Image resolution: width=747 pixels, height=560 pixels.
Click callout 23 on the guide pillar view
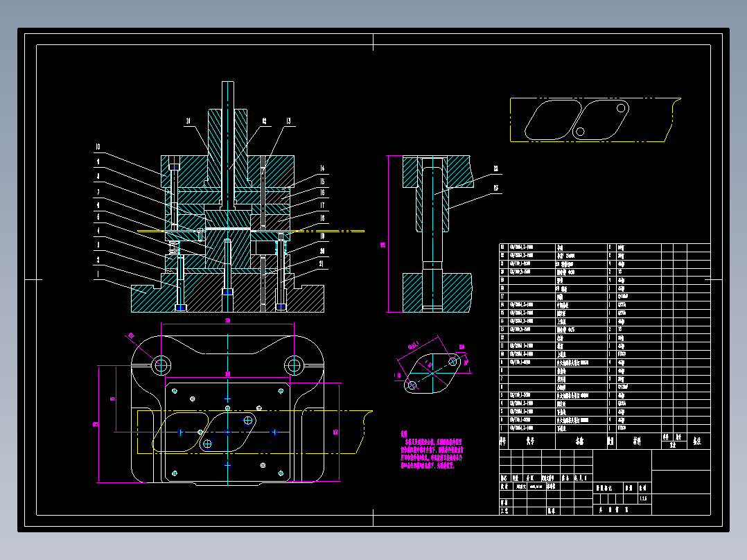(496, 188)
